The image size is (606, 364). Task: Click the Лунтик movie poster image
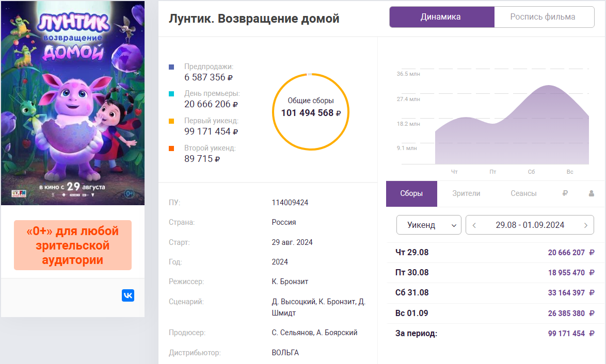point(73,103)
